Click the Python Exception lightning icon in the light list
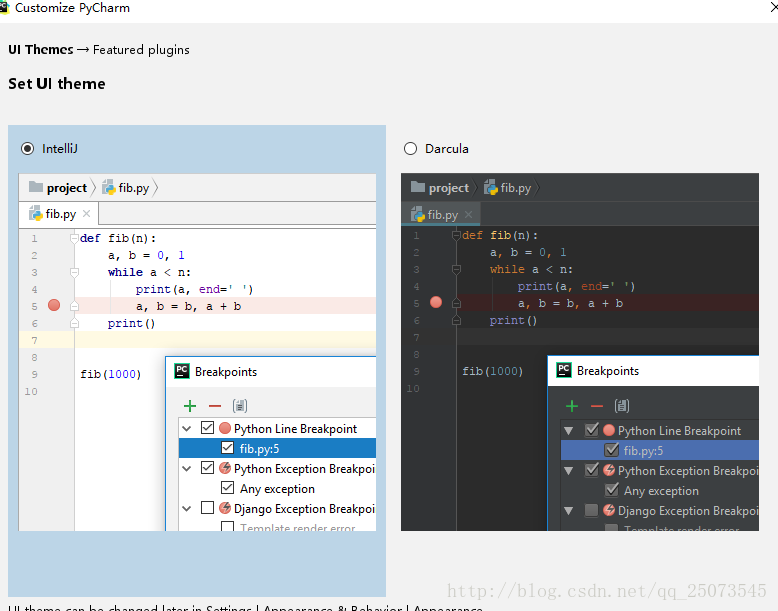 225,468
